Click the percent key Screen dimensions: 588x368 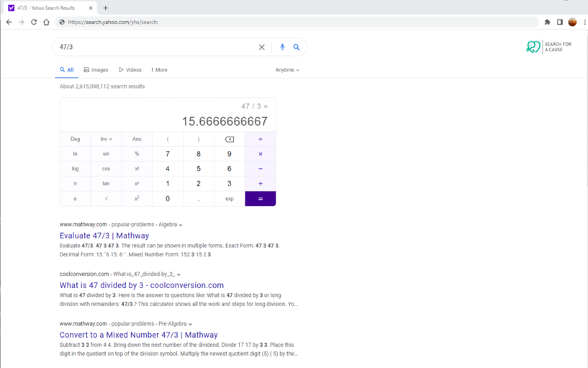click(x=137, y=154)
